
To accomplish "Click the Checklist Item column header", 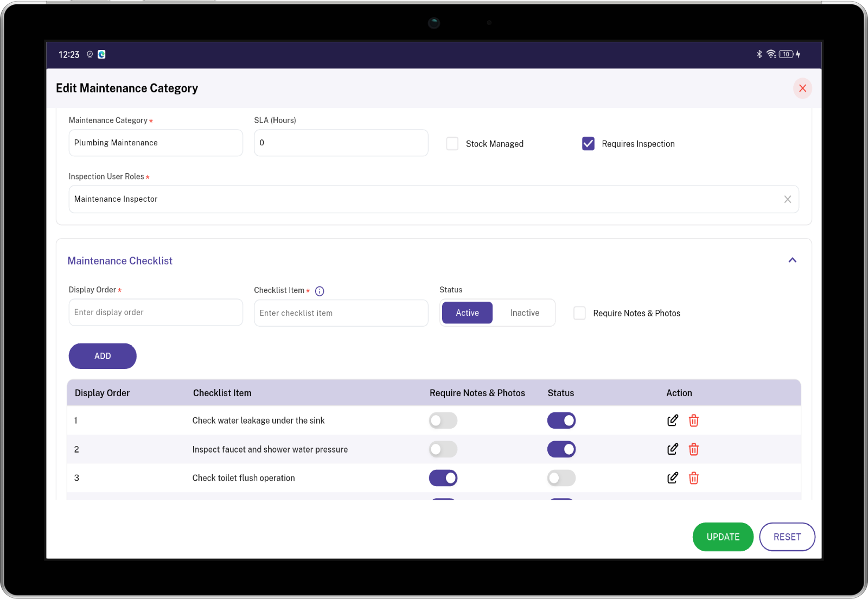I will 222,393.
